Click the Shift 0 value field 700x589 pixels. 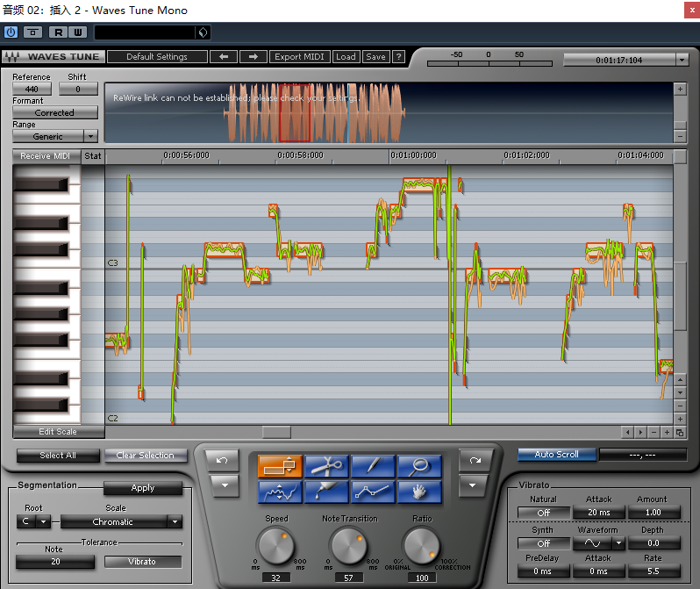tap(78, 89)
